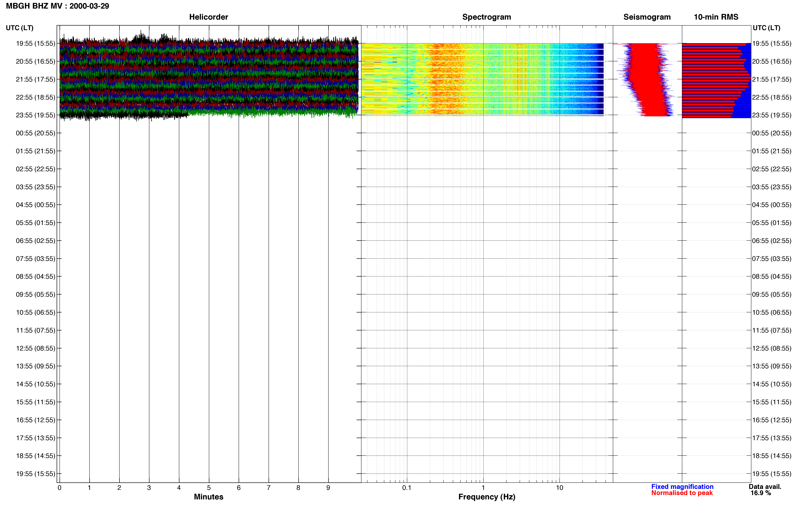Image resolution: width=812 pixels, height=508 pixels.
Task: Click the right 'UTC (LT)' axis label
Action: tap(766, 28)
